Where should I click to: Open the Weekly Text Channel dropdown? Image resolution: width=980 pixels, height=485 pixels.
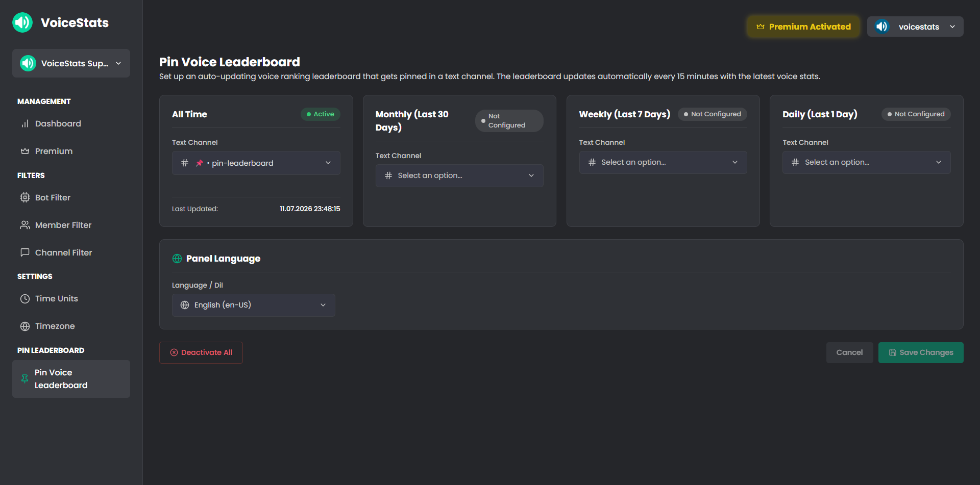click(x=663, y=162)
